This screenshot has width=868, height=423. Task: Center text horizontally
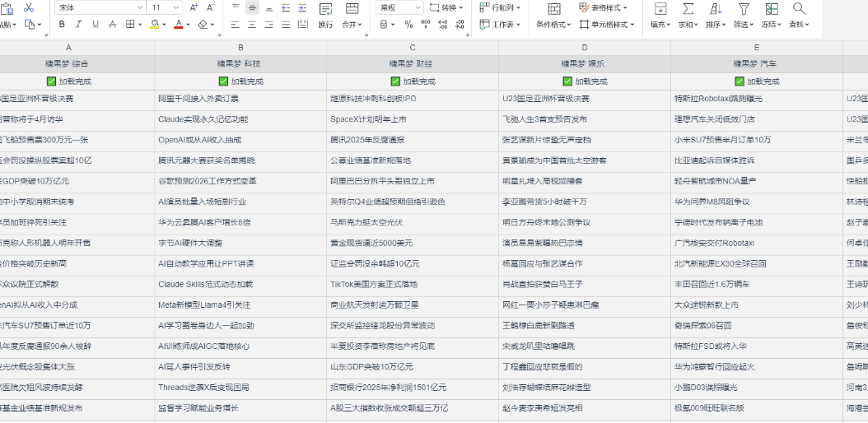point(253,25)
